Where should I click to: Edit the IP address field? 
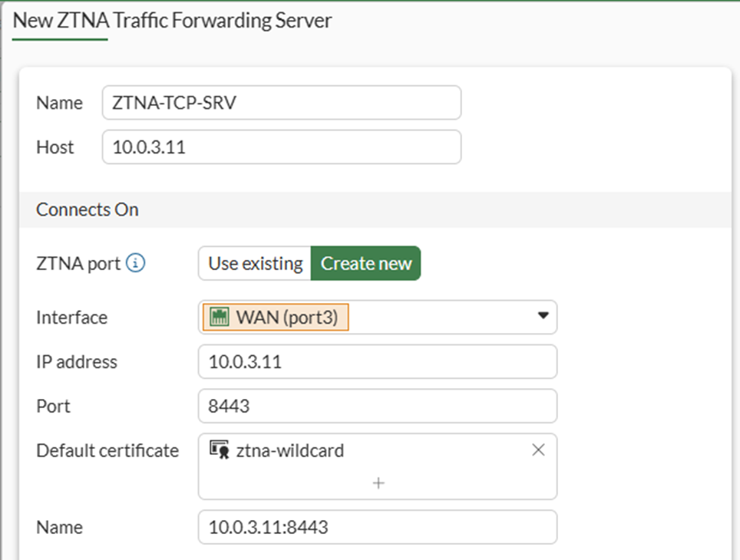click(377, 361)
